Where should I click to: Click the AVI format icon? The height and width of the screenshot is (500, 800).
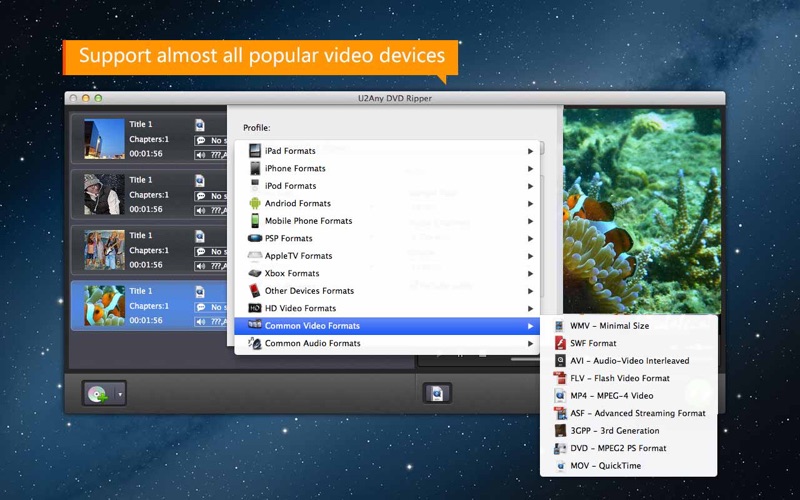560,361
